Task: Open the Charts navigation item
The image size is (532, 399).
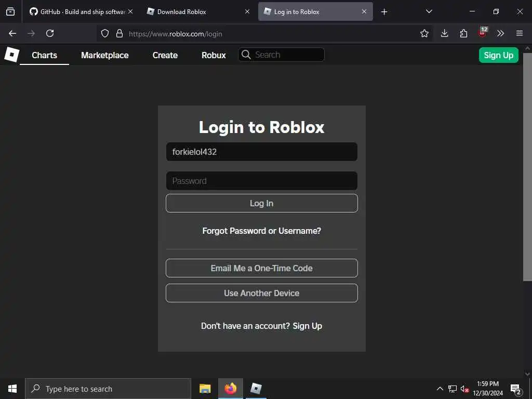Action: pos(45,55)
